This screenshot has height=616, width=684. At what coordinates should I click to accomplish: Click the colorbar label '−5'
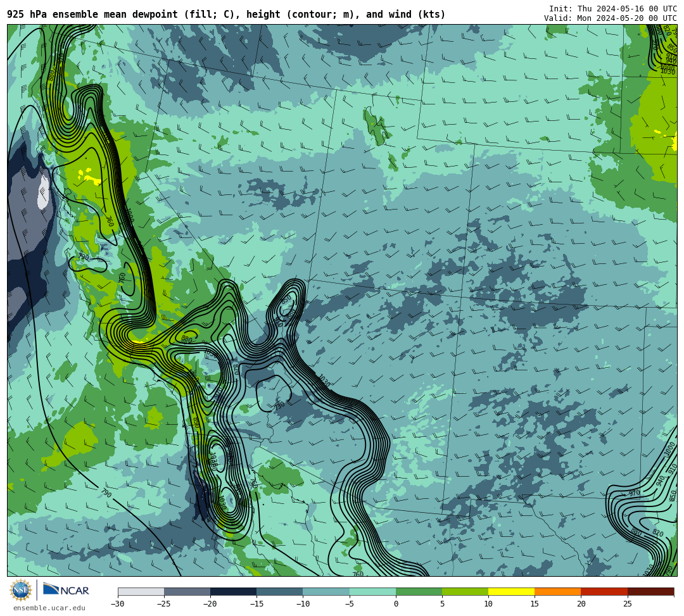coord(349,604)
